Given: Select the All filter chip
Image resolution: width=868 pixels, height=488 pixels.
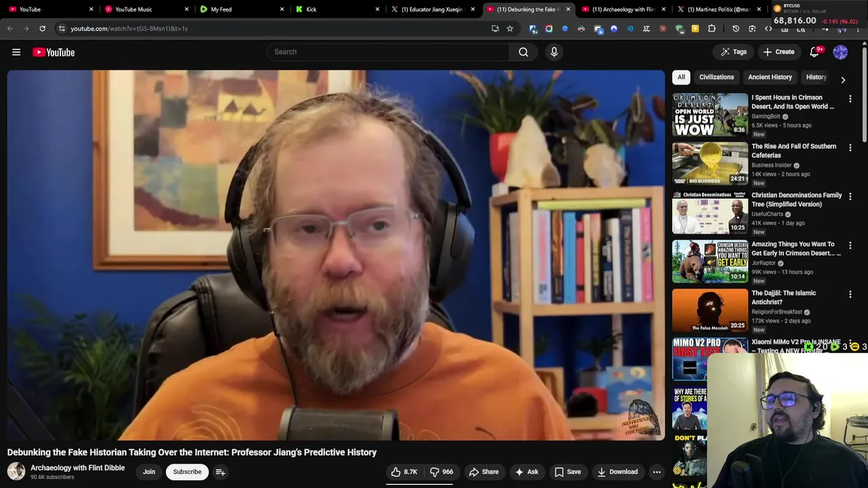Looking at the screenshot, I should coord(681,77).
